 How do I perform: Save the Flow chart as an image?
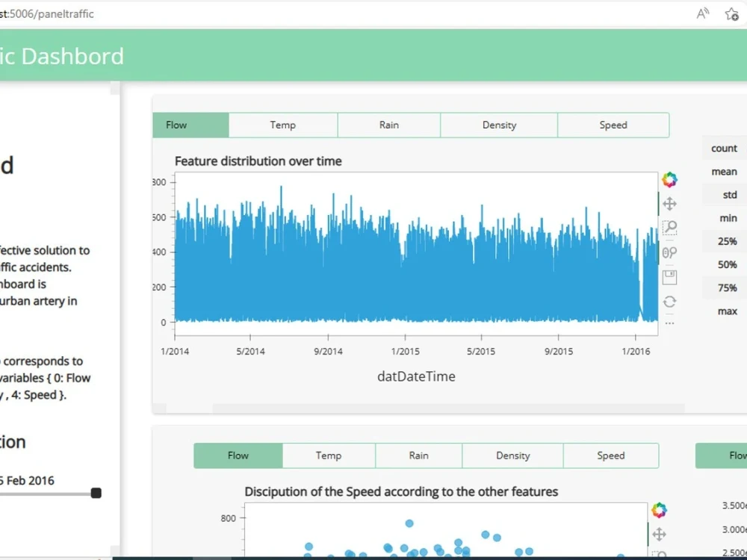point(669,276)
